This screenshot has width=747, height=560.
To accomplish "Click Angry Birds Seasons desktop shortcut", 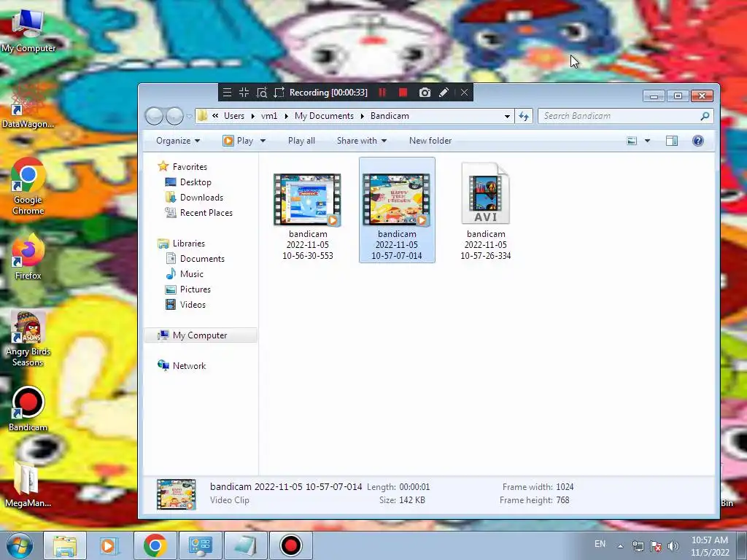I will 28,338.
